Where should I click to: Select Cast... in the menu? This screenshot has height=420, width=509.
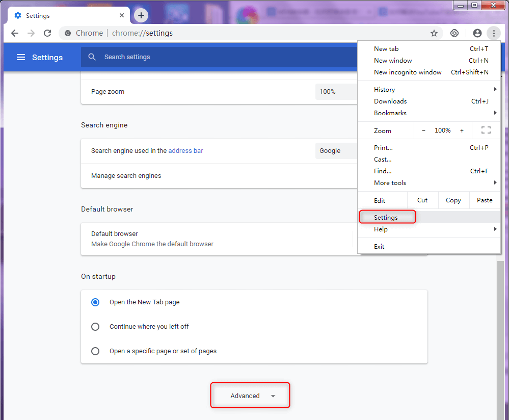[429, 159]
